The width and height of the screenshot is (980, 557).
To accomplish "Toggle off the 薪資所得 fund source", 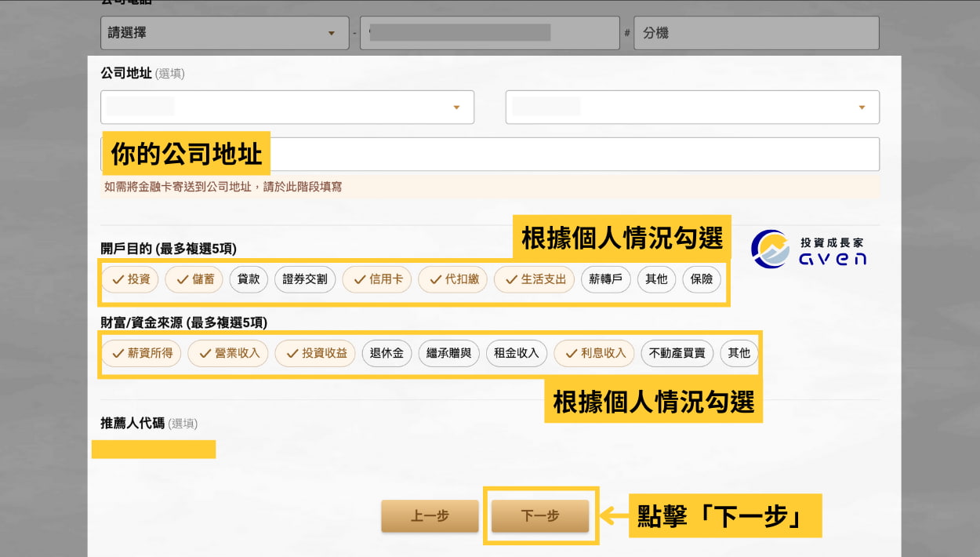I will (x=142, y=353).
